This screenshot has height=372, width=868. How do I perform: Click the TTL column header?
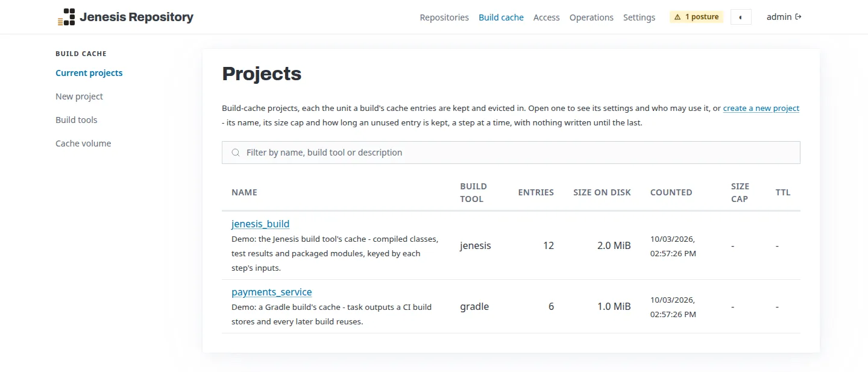click(783, 192)
